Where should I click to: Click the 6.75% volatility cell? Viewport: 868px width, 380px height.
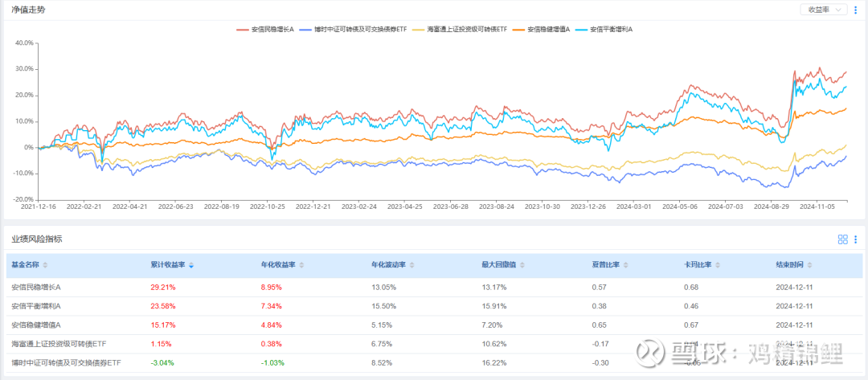[382, 344]
